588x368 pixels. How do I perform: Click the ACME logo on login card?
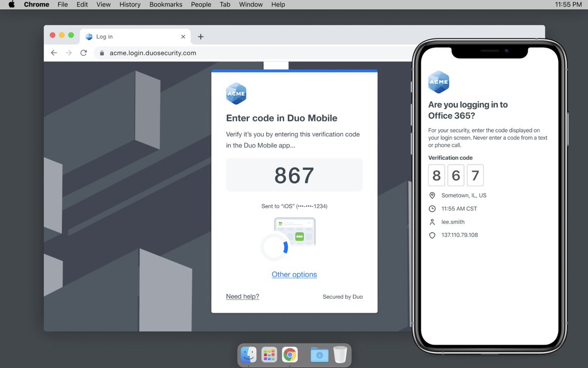(x=236, y=94)
